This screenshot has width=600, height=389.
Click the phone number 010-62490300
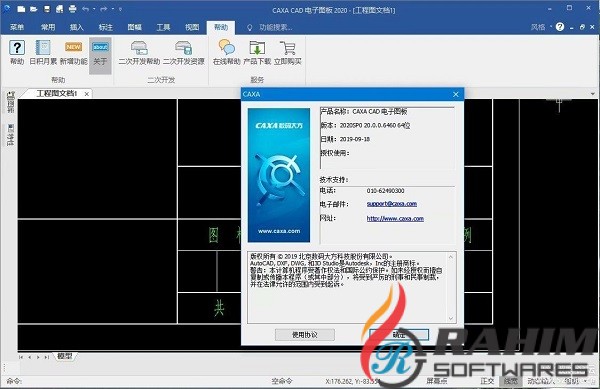coord(385,190)
